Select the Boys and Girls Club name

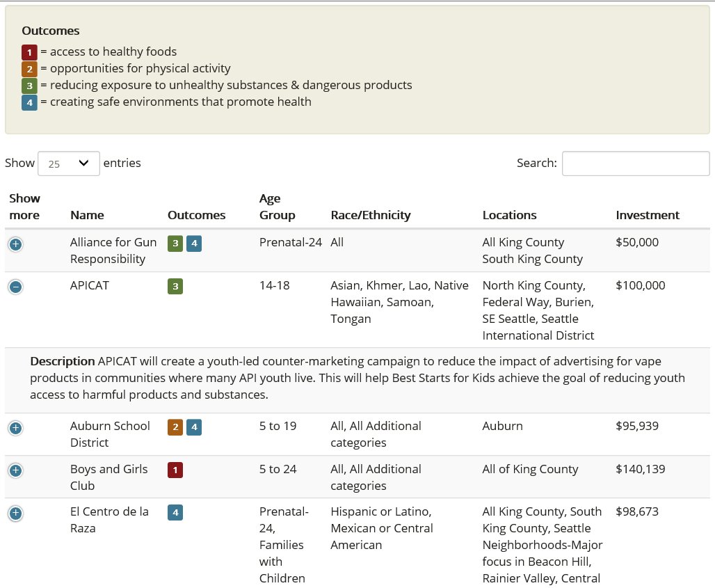click(109, 477)
